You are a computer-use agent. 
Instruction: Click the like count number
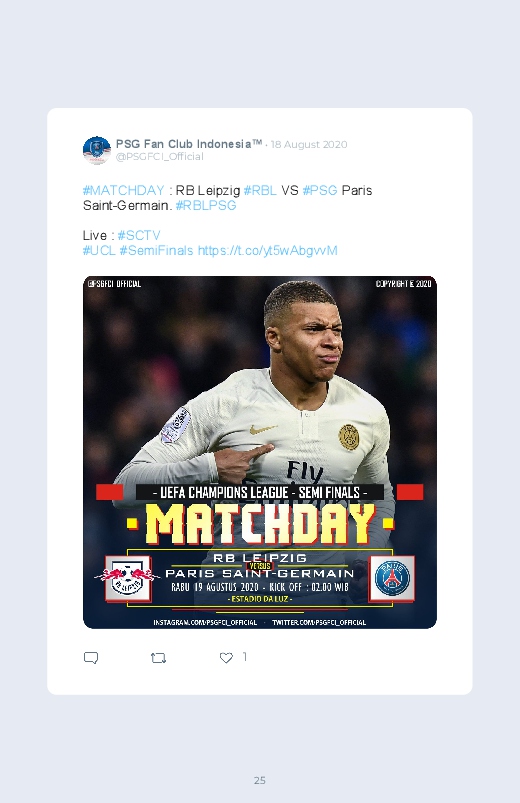[x=245, y=657]
